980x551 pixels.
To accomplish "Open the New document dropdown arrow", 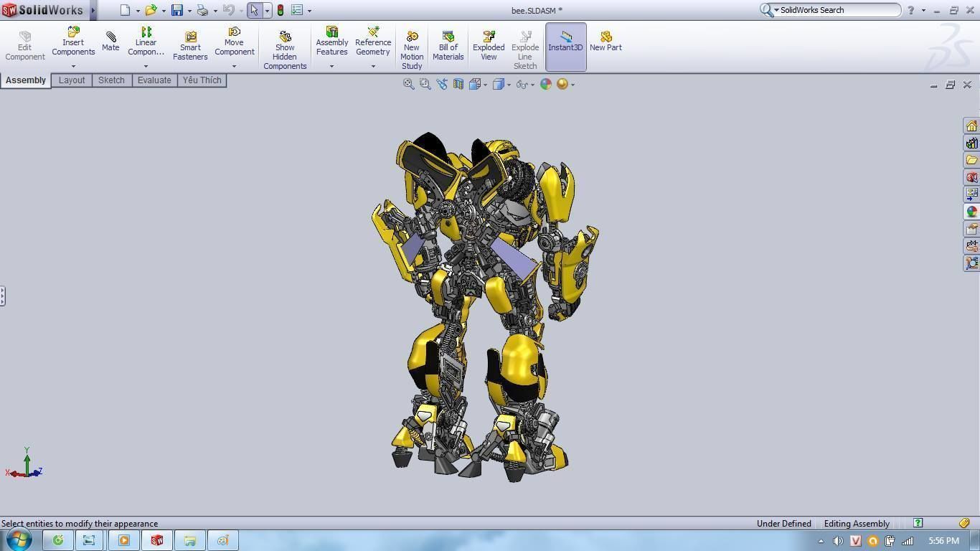I will click(138, 11).
